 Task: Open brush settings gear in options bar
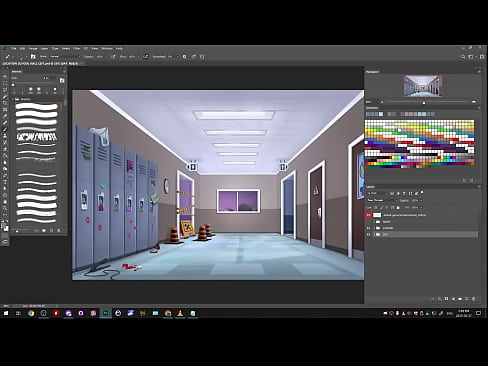pyautogui.click(x=184, y=57)
